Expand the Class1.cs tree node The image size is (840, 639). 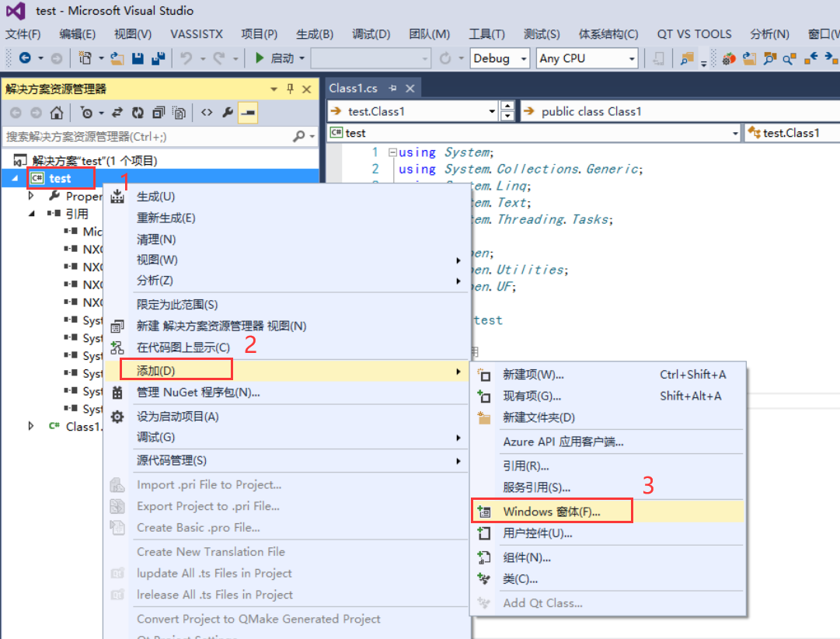coord(31,426)
